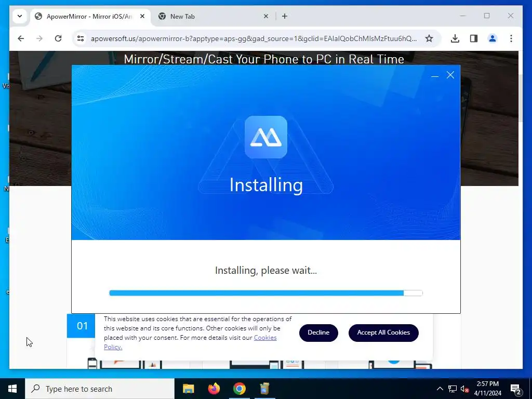Go forward in Chrome history
This screenshot has width=532, height=399.
coord(39,38)
